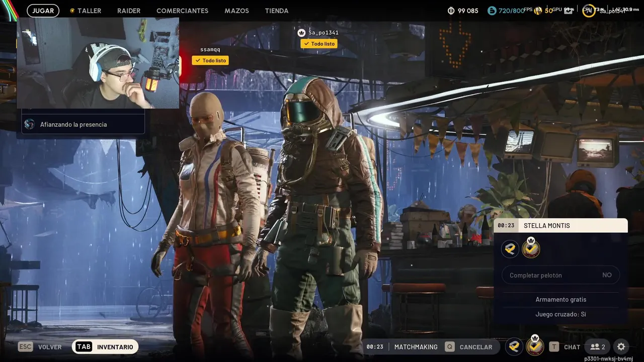Click the Juego cruzado: Sí row

click(561, 314)
